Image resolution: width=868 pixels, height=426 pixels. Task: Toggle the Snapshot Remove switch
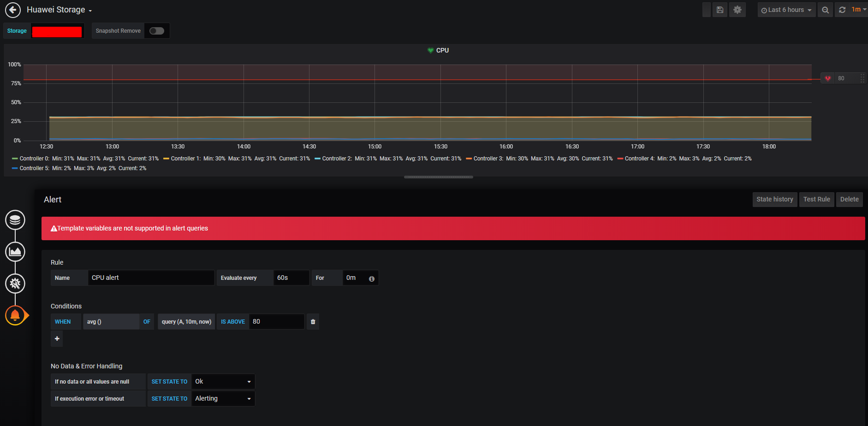click(x=157, y=31)
